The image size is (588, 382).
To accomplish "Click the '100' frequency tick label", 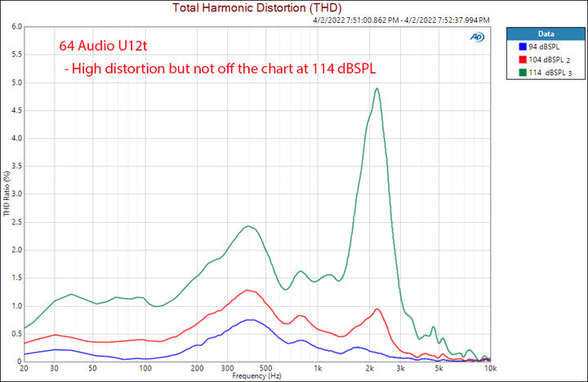I will 145,368.
